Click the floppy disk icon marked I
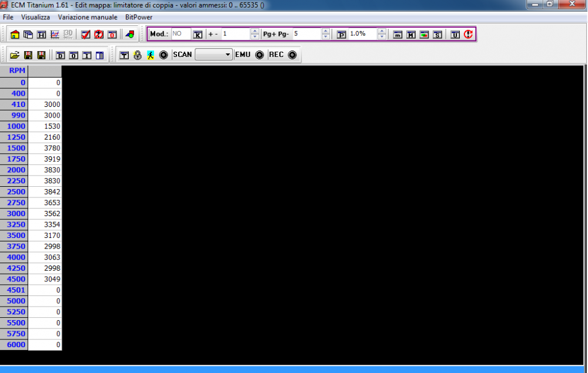This screenshot has height=373, width=588. (41, 55)
